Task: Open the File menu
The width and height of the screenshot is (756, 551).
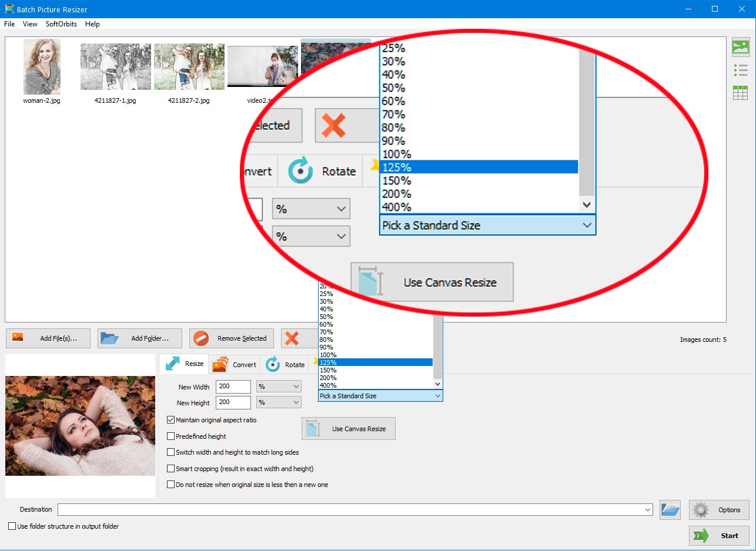Action: tap(9, 24)
